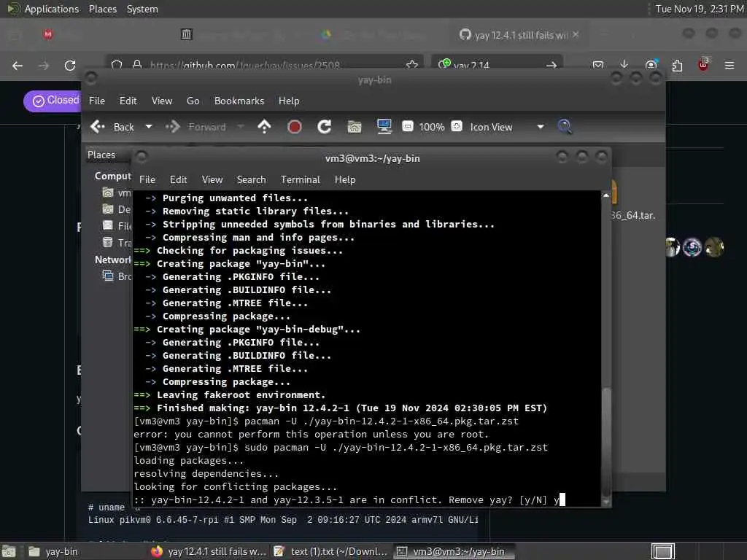
Task: Select the File System sidebar entry
Action: (117, 226)
